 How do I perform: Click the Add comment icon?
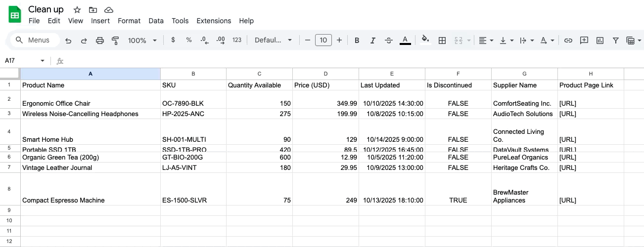coord(584,41)
